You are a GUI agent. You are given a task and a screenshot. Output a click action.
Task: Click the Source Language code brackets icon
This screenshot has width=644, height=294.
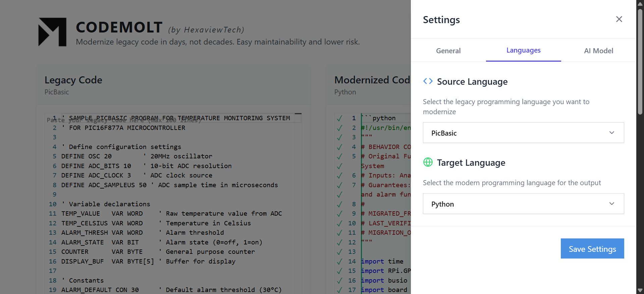coord(428,81)
